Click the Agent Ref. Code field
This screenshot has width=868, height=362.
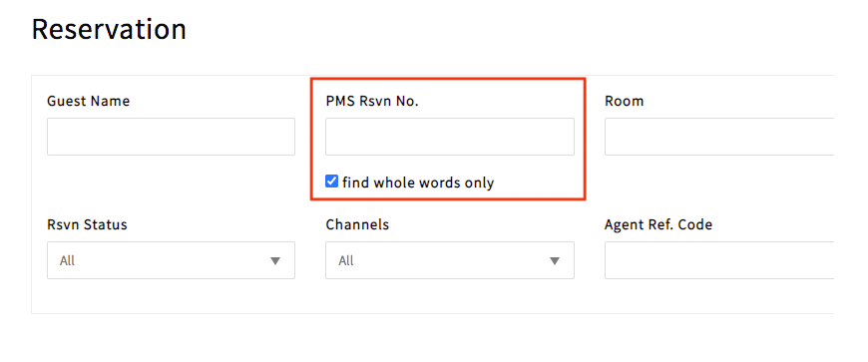click(719, 260)
